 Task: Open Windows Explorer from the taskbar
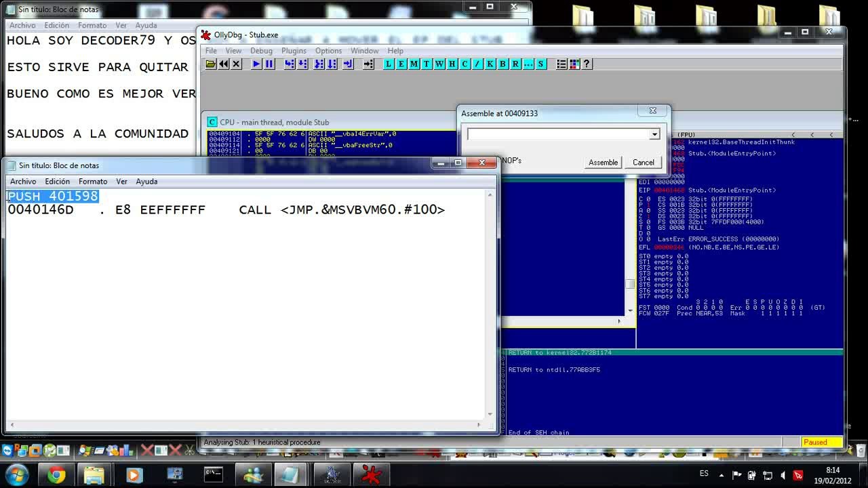pyautogui.click(x=94, y=475)
